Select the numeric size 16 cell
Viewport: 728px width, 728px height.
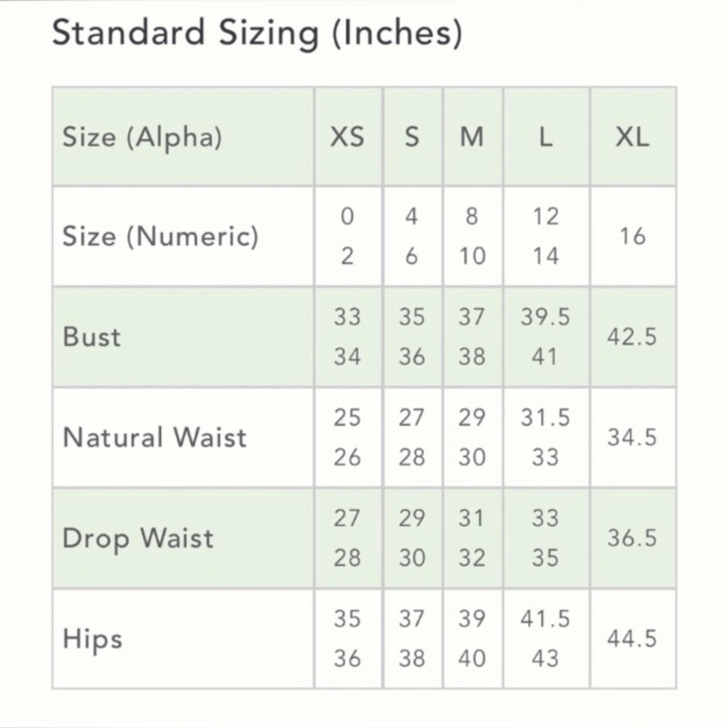pyautogui.click(x=633, y=236)
